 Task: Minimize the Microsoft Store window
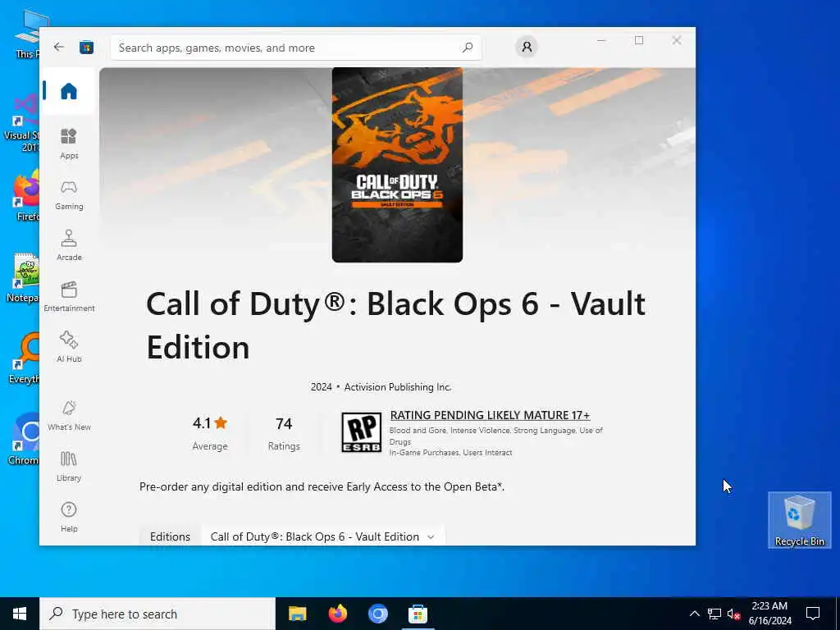coord(601,40)
